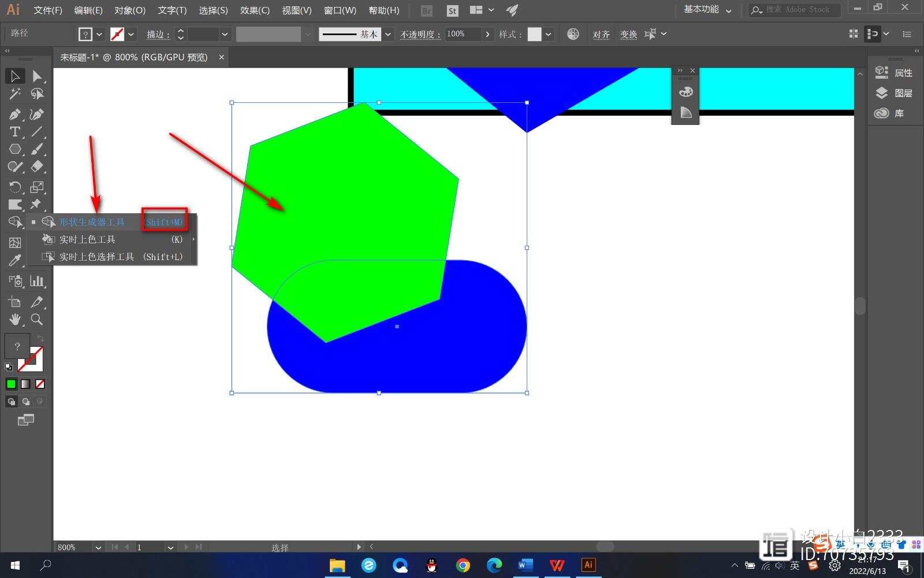Open the artboard number dropdown
The width and height of the screenshot is (924, 578).
tap(170, 547)
